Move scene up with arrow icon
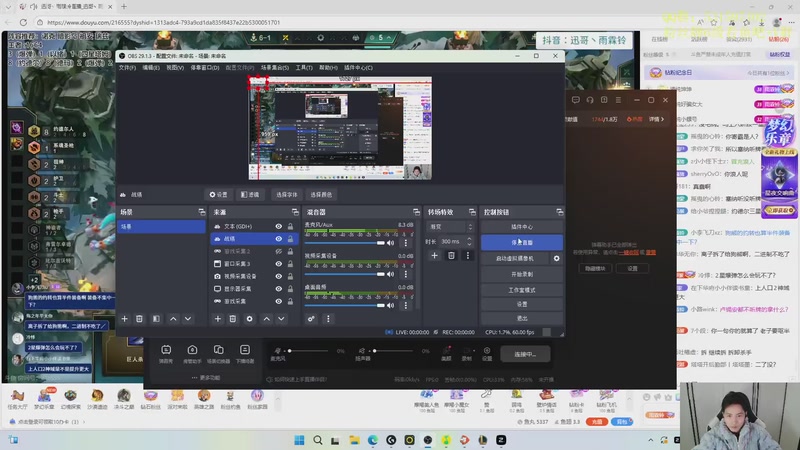The image size is (800, 450). (x=173, y=319)
